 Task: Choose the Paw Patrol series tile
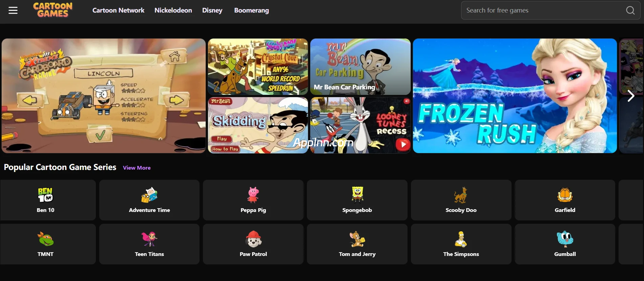click(x=253, y=244)
